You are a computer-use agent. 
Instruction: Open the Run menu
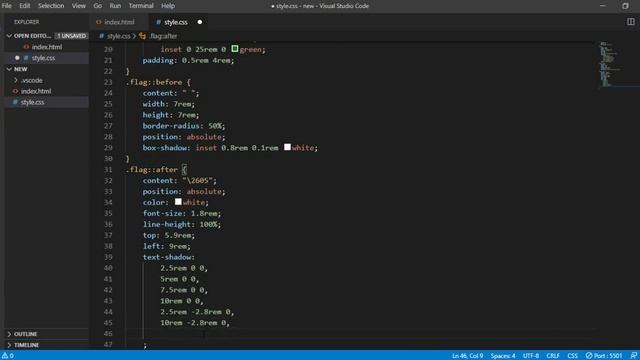(115, 6)
